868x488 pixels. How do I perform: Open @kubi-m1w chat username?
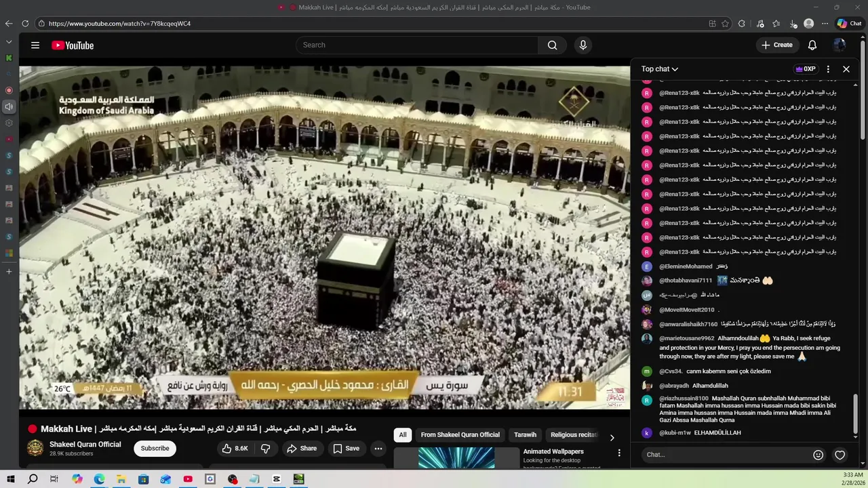click(x=675, y=433)
